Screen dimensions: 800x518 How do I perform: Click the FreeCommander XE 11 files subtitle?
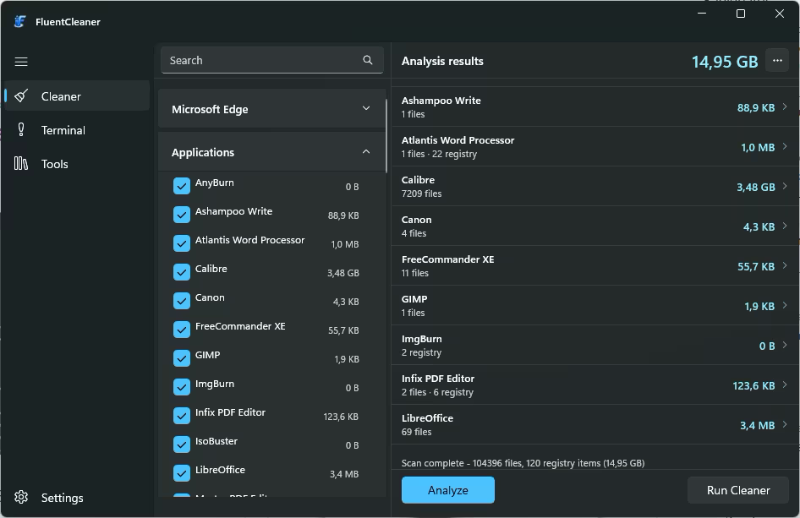pyautogui.click(x=415, y=273)
